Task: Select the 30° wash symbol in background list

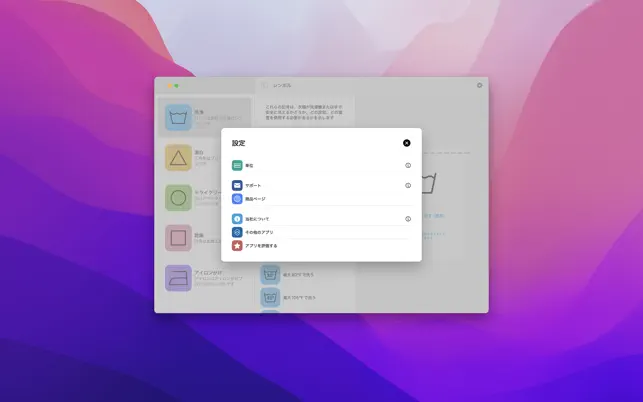Action: click(270, 274)
